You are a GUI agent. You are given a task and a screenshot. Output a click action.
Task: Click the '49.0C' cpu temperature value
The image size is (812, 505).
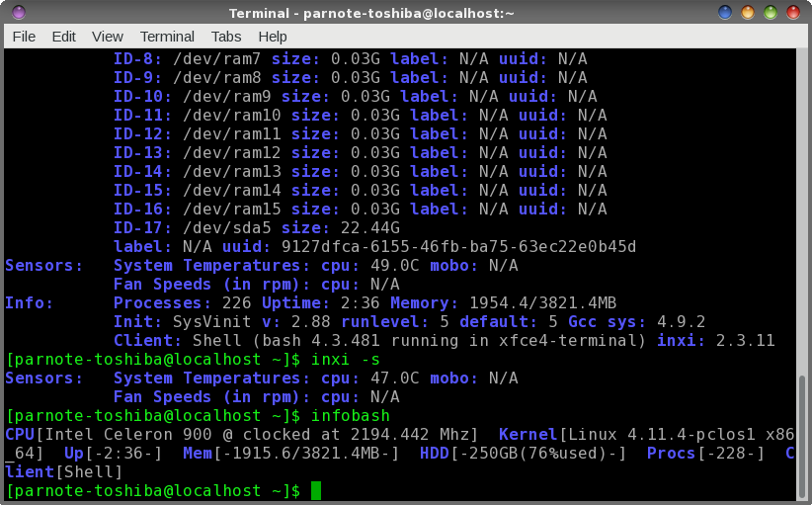(394, 266)
